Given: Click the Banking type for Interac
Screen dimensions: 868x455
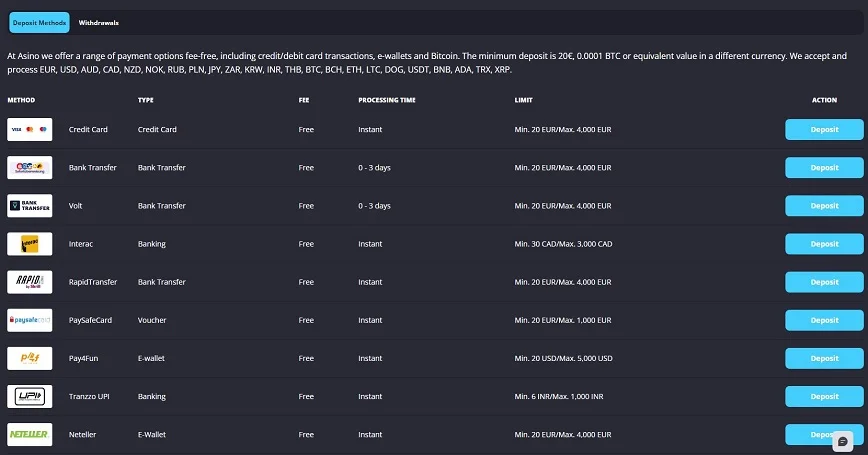Looking at the screenshot, I should pyautogui.click(x=152, y=244).
